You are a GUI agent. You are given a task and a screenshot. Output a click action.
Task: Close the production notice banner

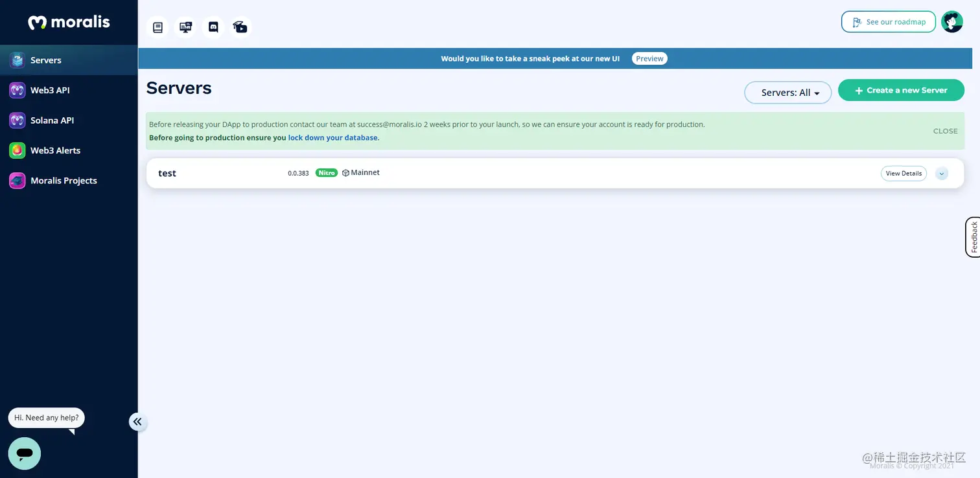click(x=945, y=131)
